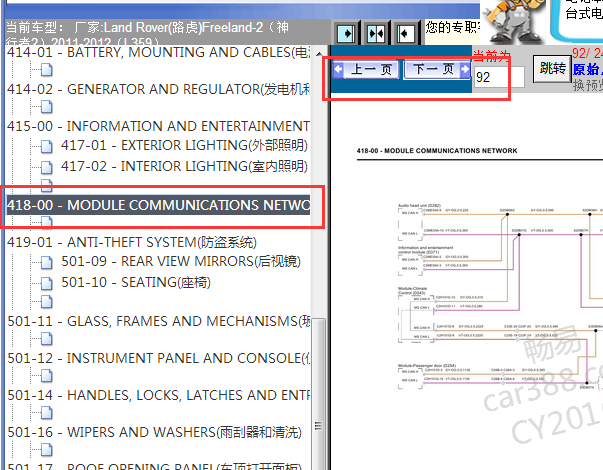Select 414-02 GENERATOR AND REGULATOR item
603x470 pixels.
click(x=158, y=89)
